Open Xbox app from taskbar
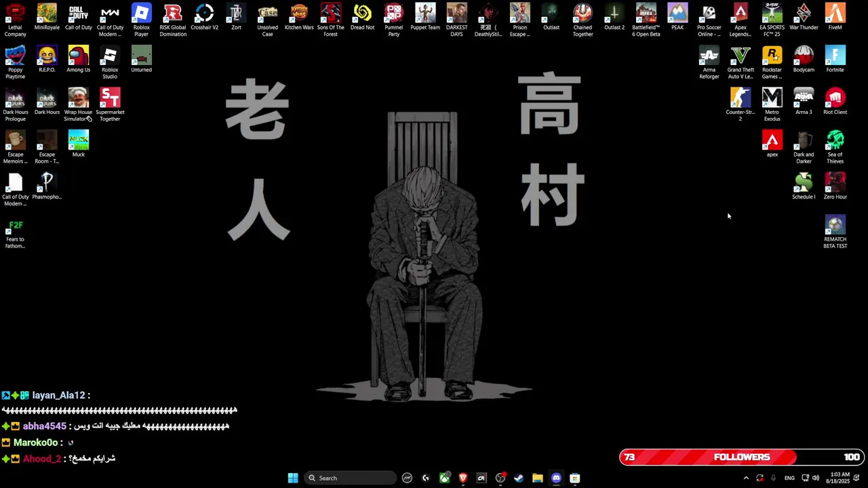Image resolution: width=868 pixels, height=488 pixels. [x=444, y=478]
